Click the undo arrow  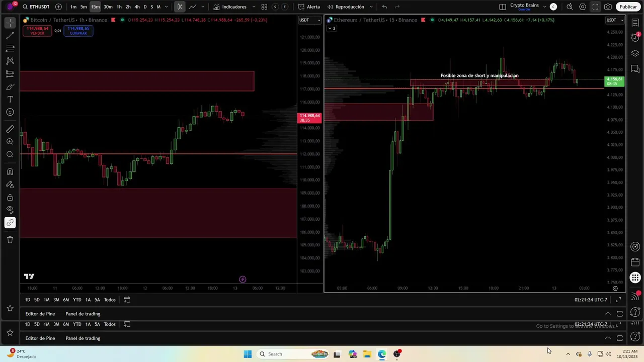384,7
